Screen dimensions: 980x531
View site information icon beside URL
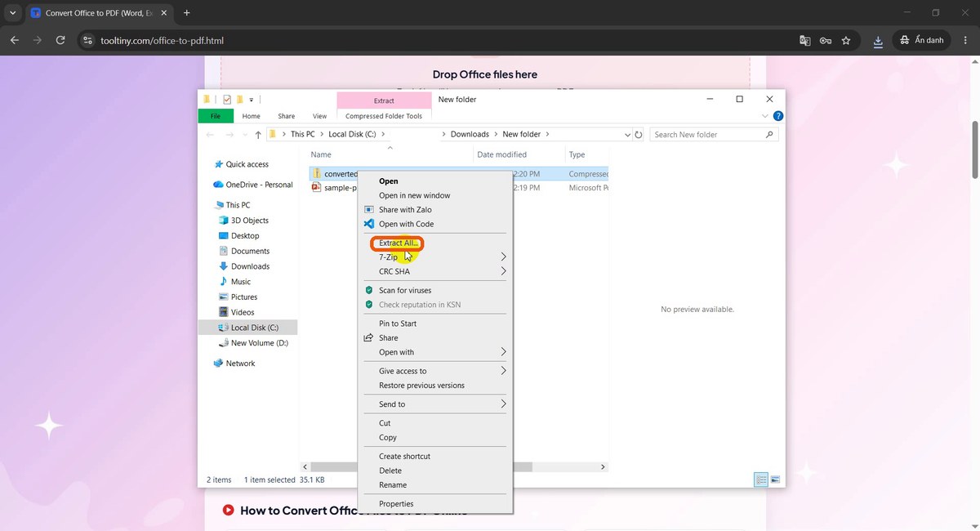click(x=88, y=40)
